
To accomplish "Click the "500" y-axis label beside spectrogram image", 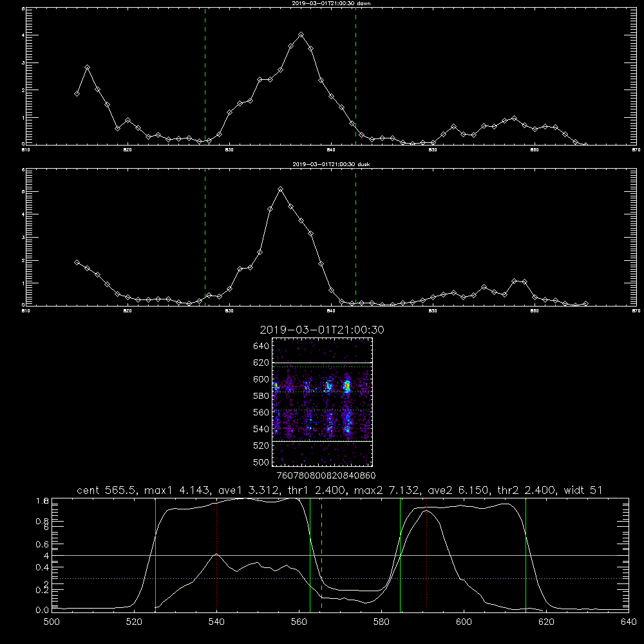I will tap(261, 462).
